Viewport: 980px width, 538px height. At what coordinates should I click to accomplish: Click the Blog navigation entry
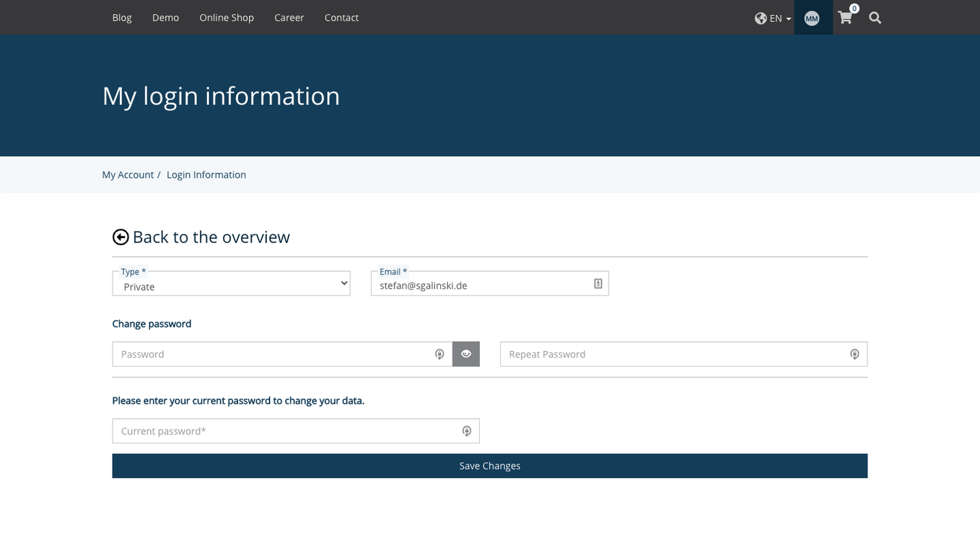(x=121, y=18)
